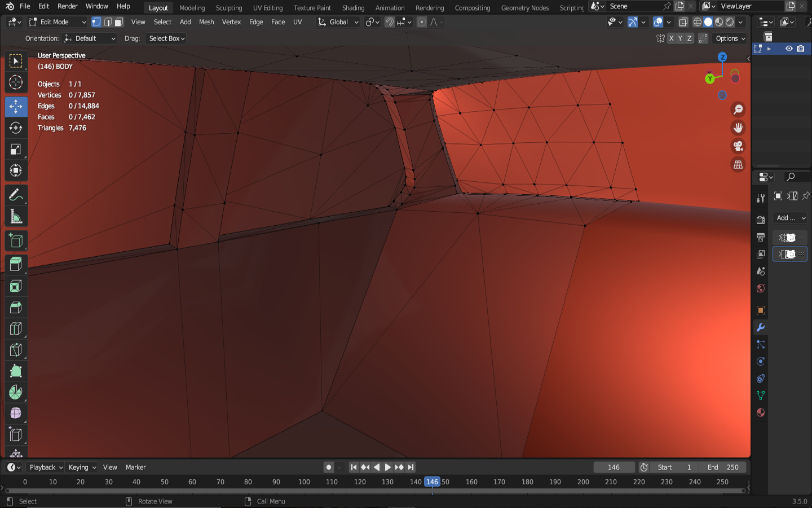812x508 pixels.
Task: Open the Modifiers properties tab (wrench)
Action: point(761,327)
